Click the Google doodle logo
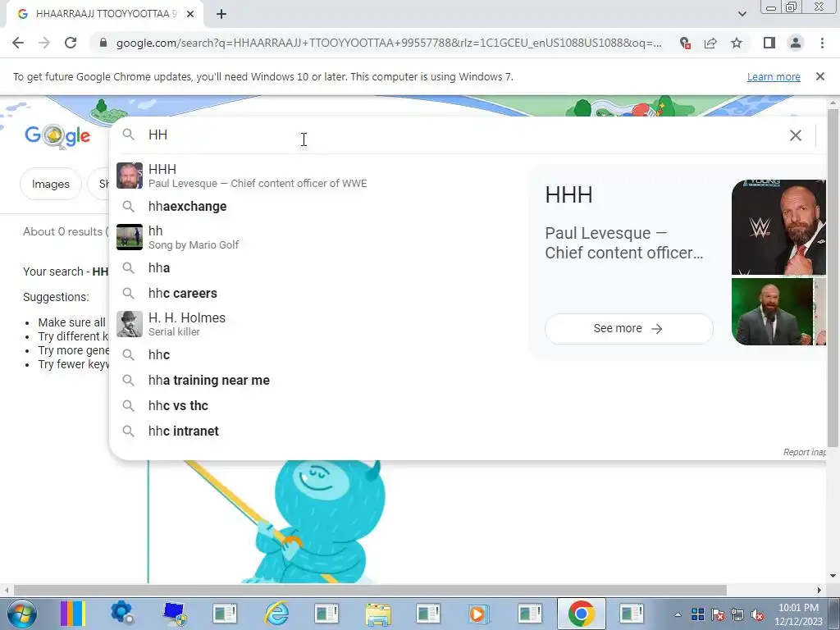 click(x=58, y=135)
